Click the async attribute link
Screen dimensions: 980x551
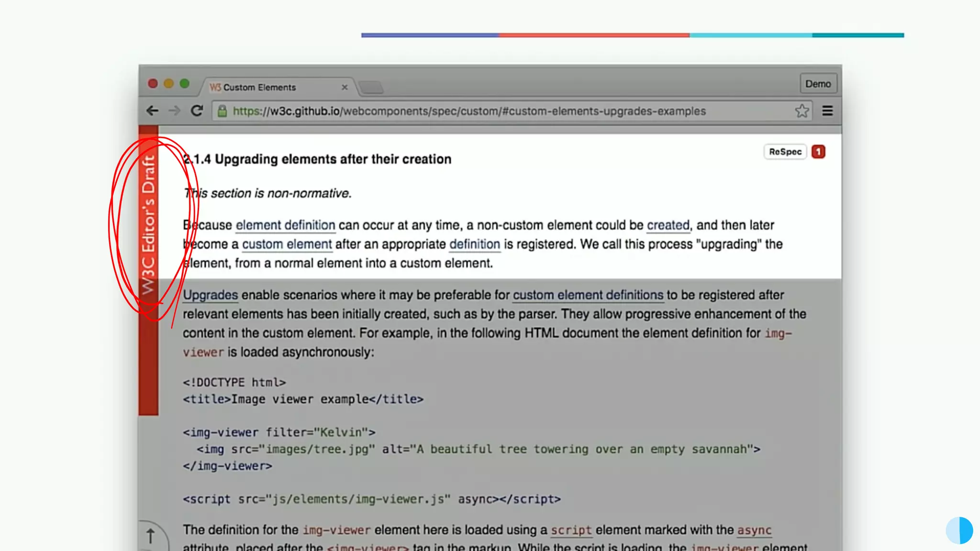(x=754, y=530)
